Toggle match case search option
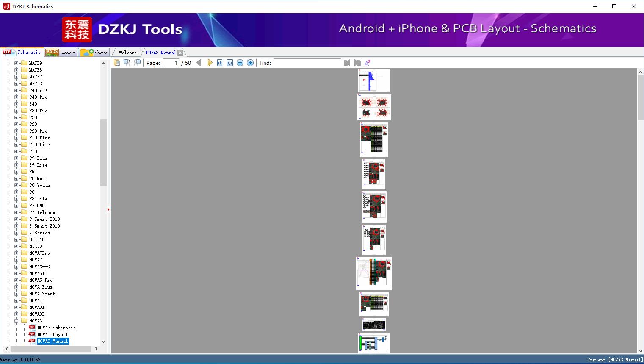Image resolution: width=644 pixels, height=364 pixels. pyautogui.click(x=368, y=63)
